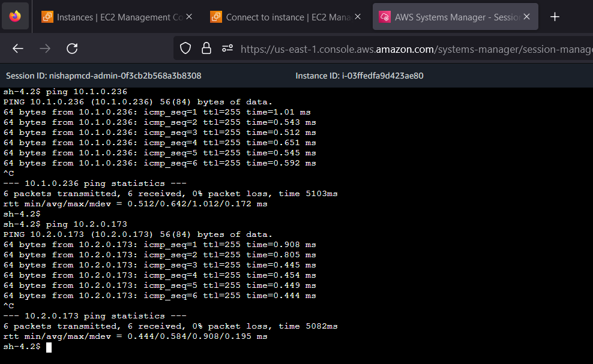Viewport: 593px width, 364px height.
Task: Close the Instances EC2 Management tab
Action: pos(189,17)
